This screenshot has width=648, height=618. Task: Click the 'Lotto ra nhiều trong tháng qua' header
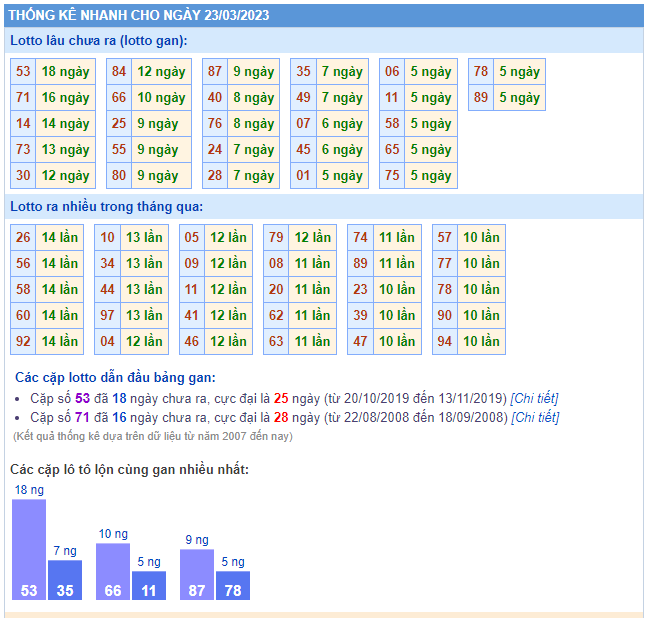(x=107, y=207)
